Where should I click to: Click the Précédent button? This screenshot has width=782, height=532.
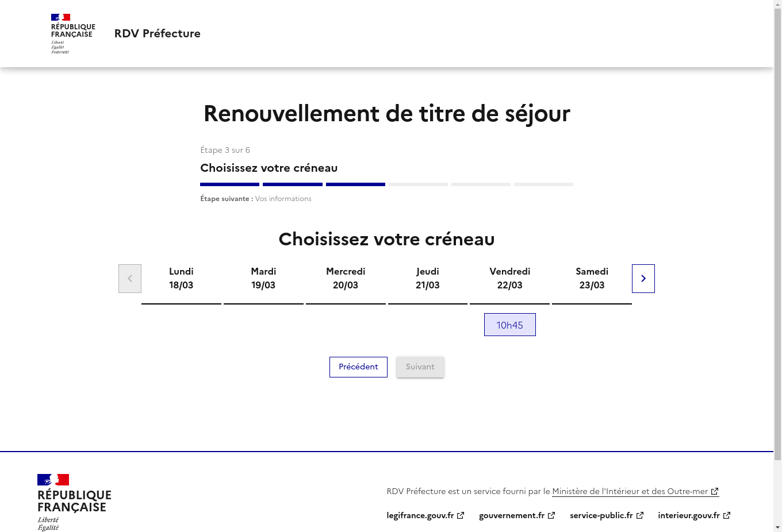(358, 367)
